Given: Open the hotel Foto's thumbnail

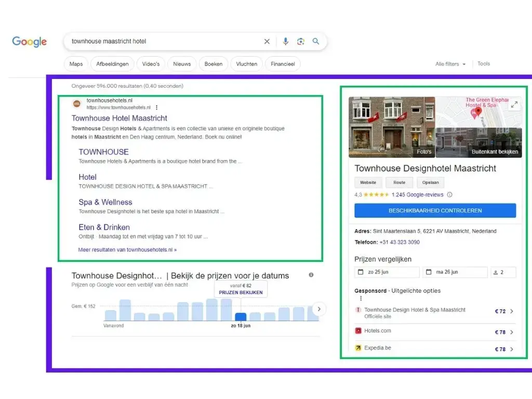Looking at the screenshot, I should (392, 127).
